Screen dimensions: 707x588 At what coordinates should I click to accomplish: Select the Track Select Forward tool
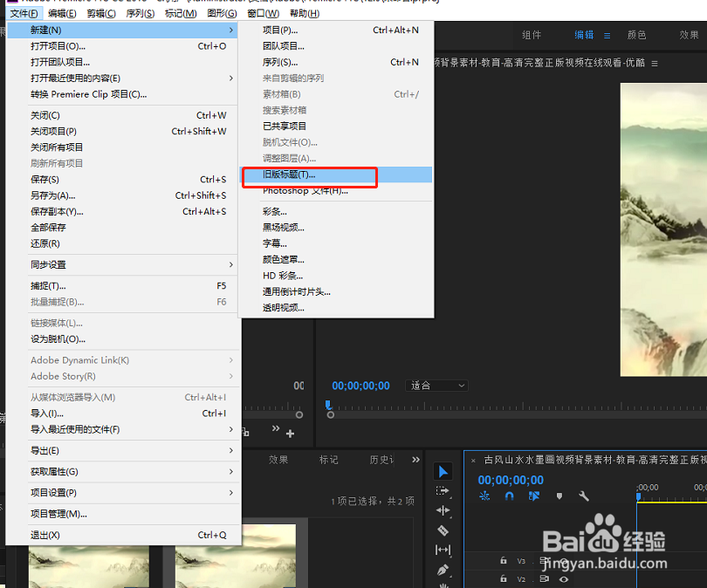click(x=443, y=490)
